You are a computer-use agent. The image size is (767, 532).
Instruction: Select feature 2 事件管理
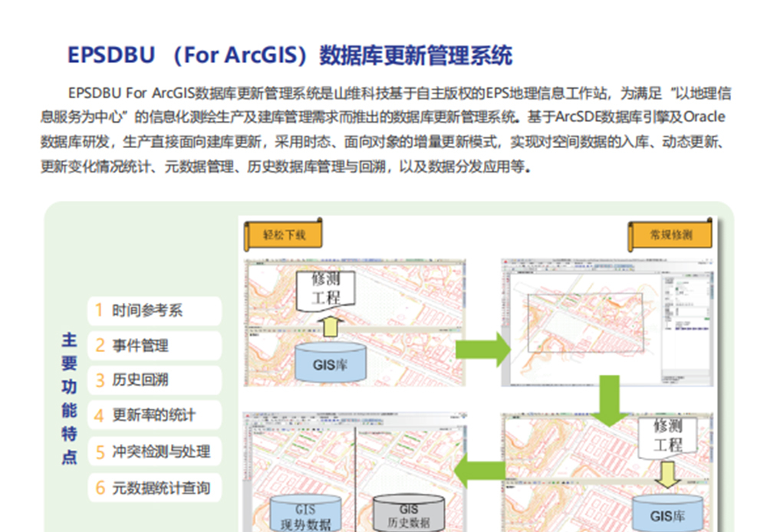click(x=155, y=346)
